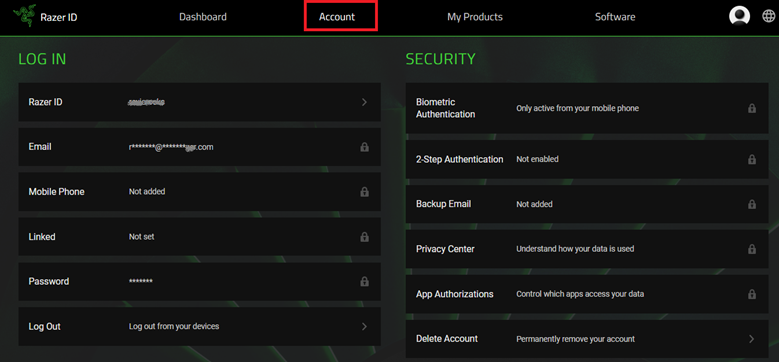
Task: Select the 2-Step Authentication label
Action: tap(460, 159)
